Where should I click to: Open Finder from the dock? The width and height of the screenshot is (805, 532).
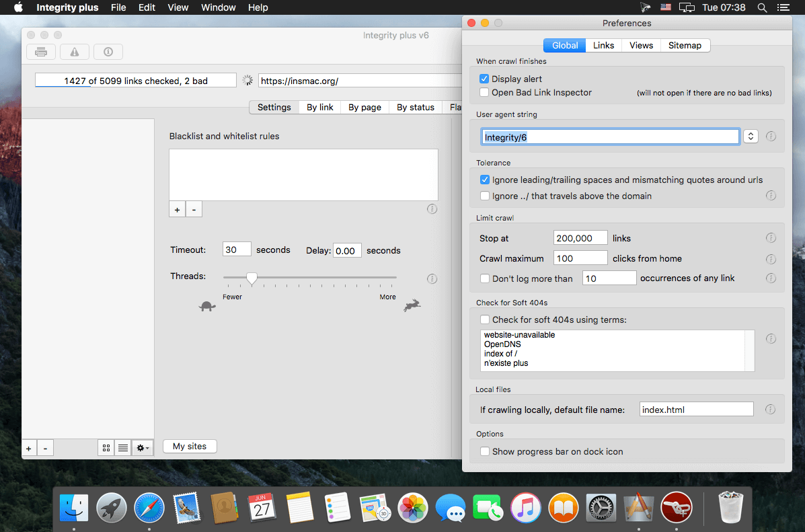pos(74,508)
